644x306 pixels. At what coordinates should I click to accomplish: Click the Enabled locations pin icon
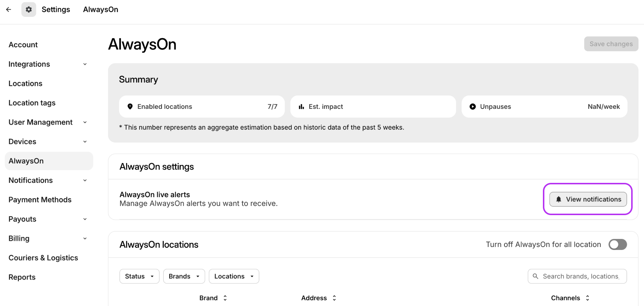click(x=130, y=107)
